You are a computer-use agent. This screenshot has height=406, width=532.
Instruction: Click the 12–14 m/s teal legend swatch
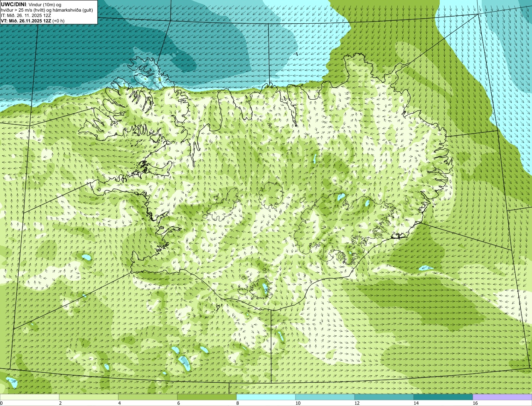384,397
